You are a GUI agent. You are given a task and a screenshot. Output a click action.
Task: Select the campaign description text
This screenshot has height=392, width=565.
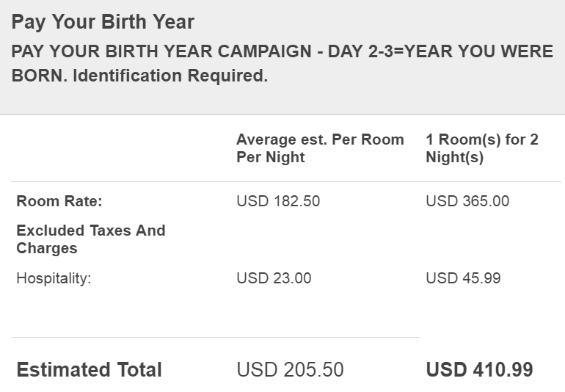282,63
